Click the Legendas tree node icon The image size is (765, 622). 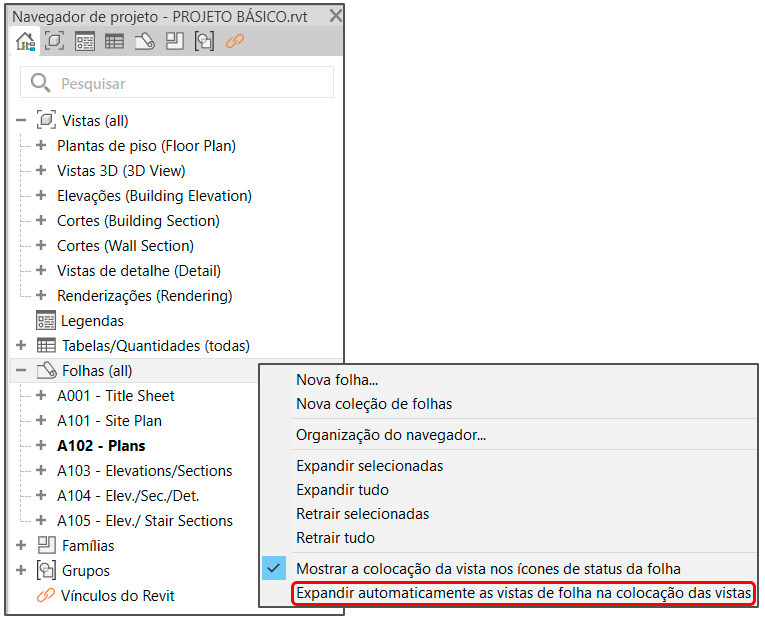click(46, 321)
